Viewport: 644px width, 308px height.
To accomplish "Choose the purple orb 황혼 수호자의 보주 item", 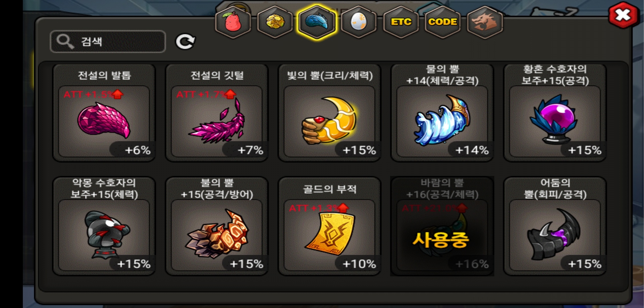I will [x=555, y=113].
